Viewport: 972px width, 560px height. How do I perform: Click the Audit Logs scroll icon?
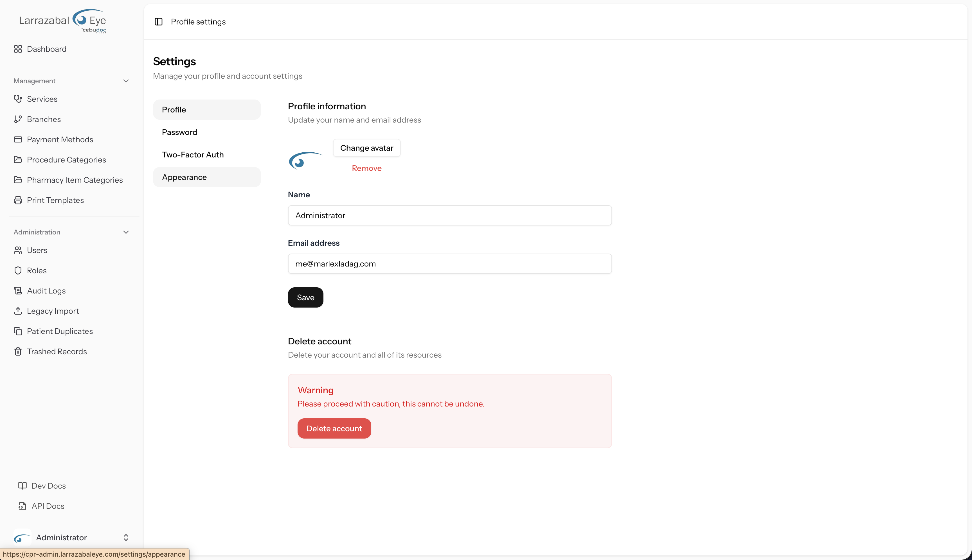click(18, 291)
